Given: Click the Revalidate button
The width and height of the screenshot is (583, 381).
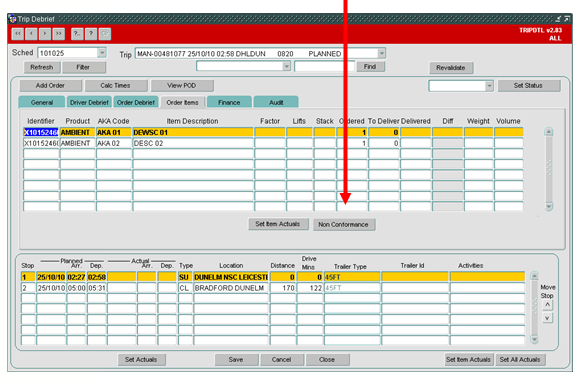Looking at the screenshot, I should pos(451,68).
